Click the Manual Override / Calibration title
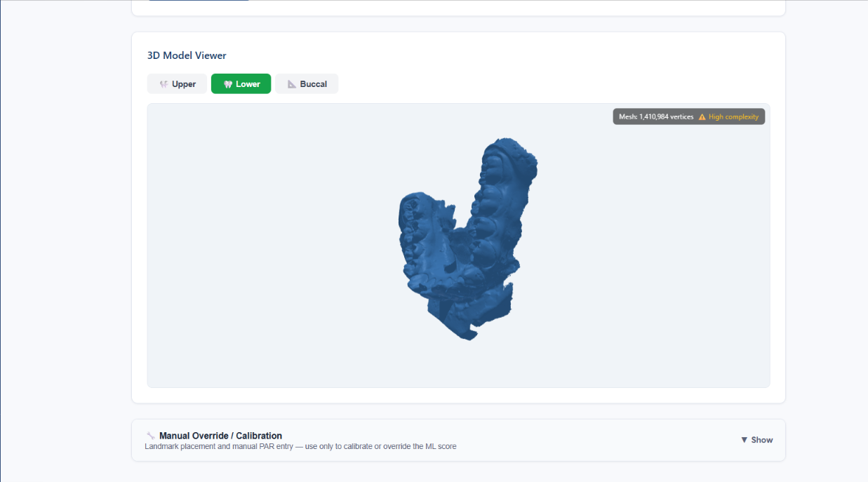868x482 pixels. point(220,436)
